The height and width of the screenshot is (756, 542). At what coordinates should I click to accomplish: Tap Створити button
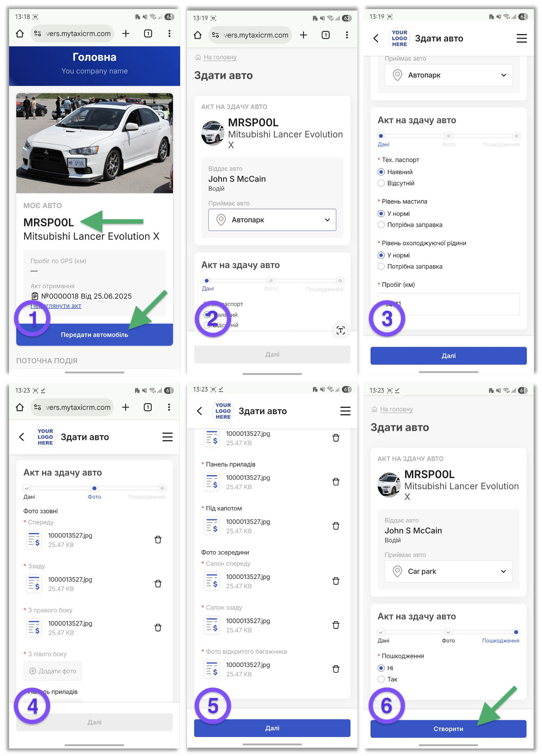[x=449, y=729]
